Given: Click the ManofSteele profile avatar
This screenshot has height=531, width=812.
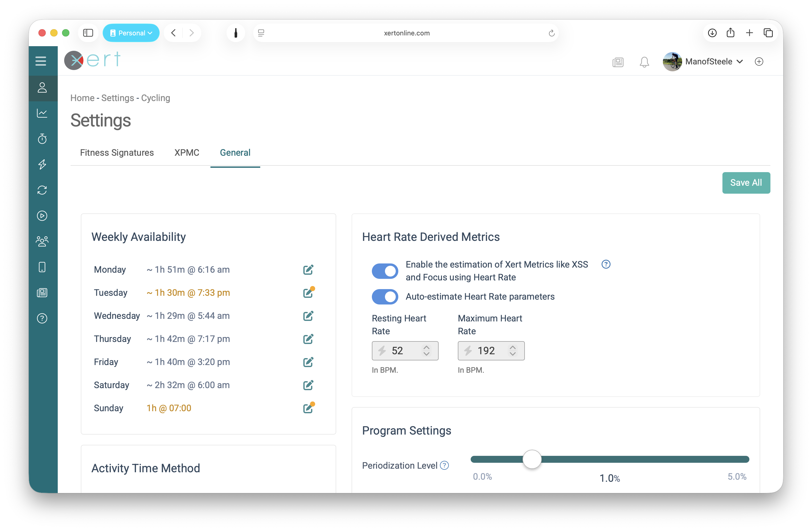Looking at the screenshot, I should click(x=672, y=62).
